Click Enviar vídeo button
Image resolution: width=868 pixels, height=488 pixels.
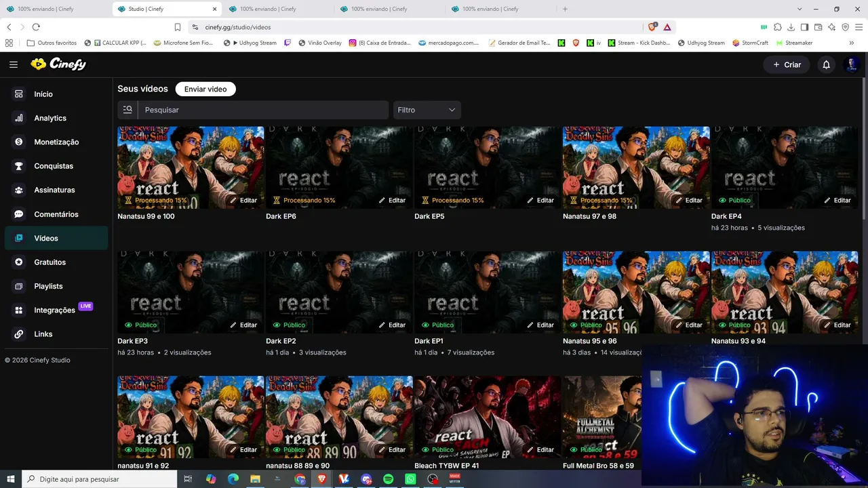(x=205, y=89)
